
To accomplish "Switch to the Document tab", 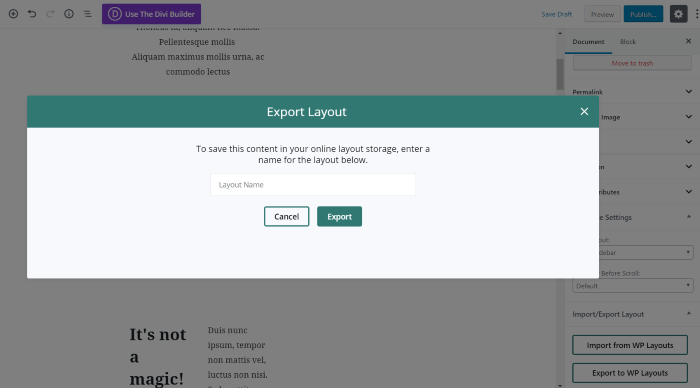I will point(588,42).
